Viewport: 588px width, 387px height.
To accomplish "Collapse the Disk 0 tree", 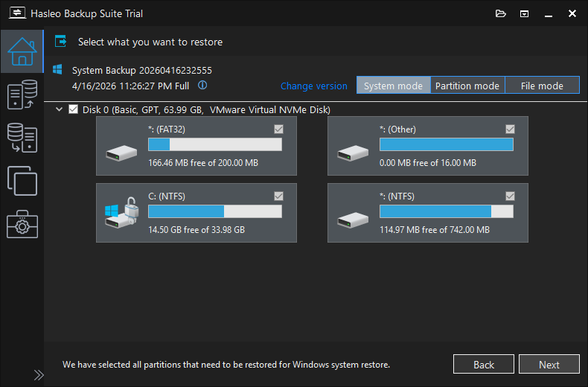I will point(59,109).
